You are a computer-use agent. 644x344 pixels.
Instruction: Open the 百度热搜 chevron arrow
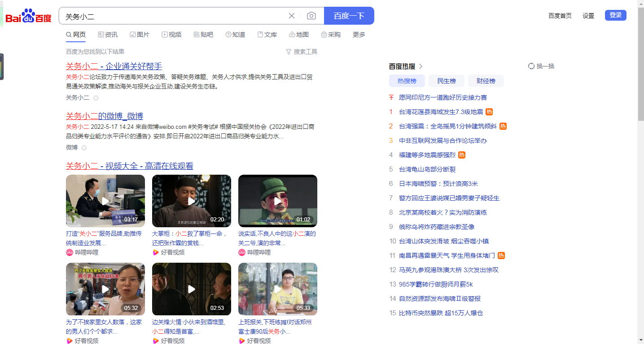pos(421,66)
